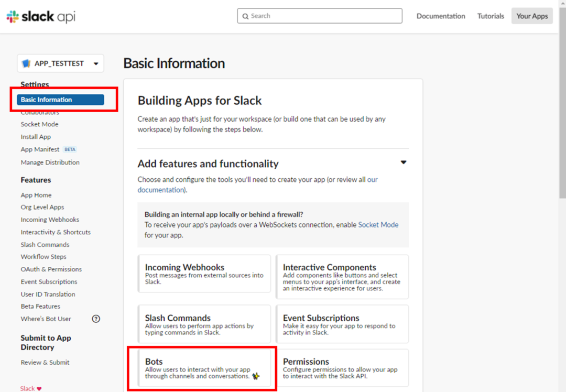The height and width of the screenshot is (392, 566).
Task: Click the Slack footer link
Action: [x=27, y=388]
